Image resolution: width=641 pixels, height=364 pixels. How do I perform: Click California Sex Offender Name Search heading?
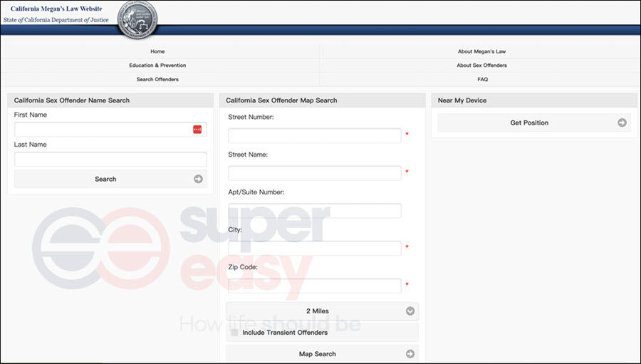[x=71, y=100]
